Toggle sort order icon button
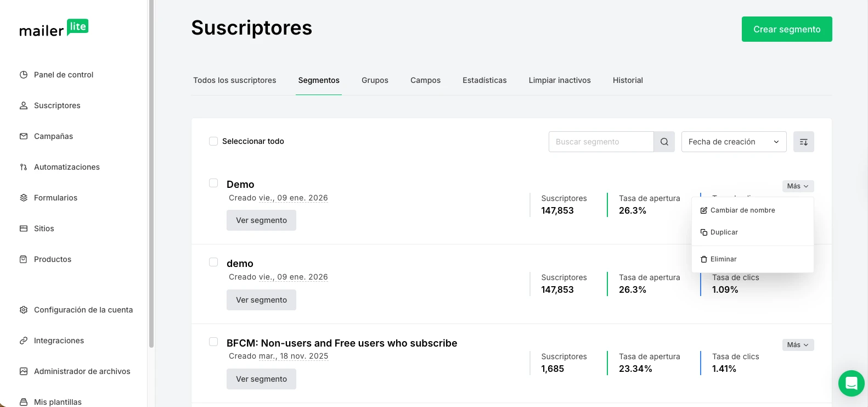 coord(803,142)
